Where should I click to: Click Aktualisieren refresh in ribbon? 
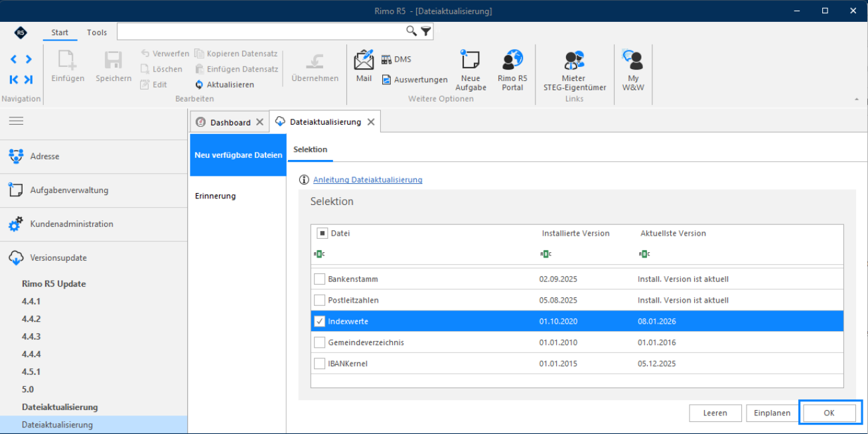225,84
